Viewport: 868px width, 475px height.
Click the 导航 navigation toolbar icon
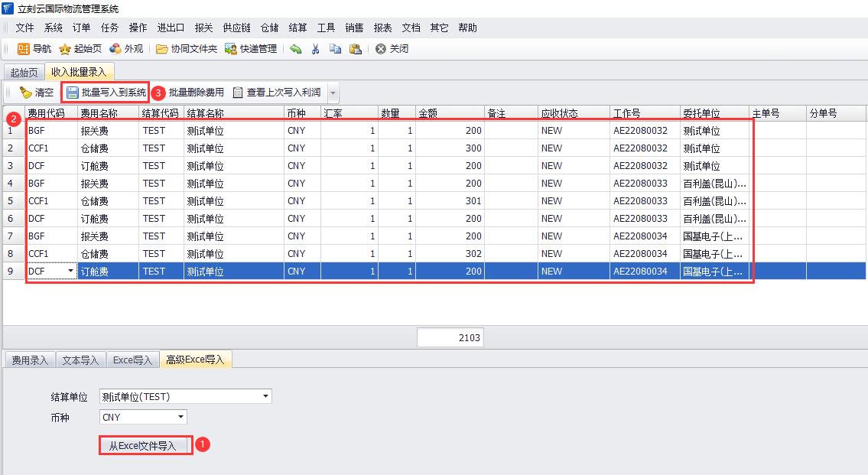pyautogui.click(x=24, y=49)
